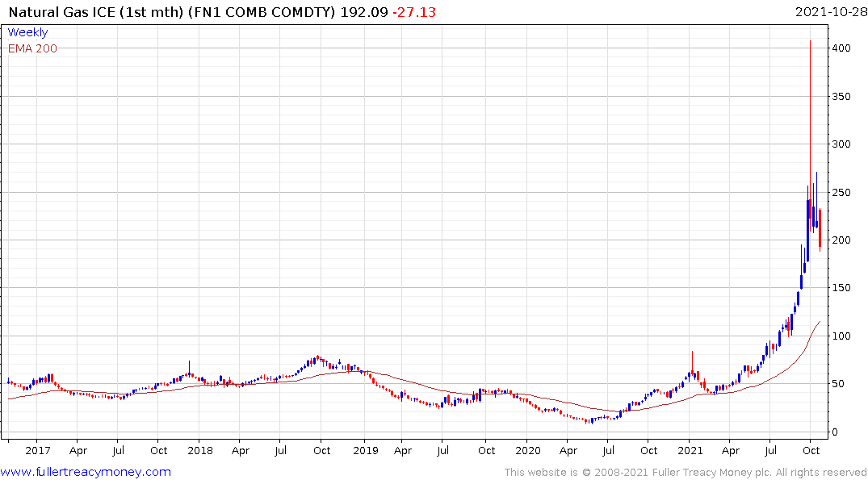Click the 0 y-axis label
868x484 pixels.
[836, 432]
